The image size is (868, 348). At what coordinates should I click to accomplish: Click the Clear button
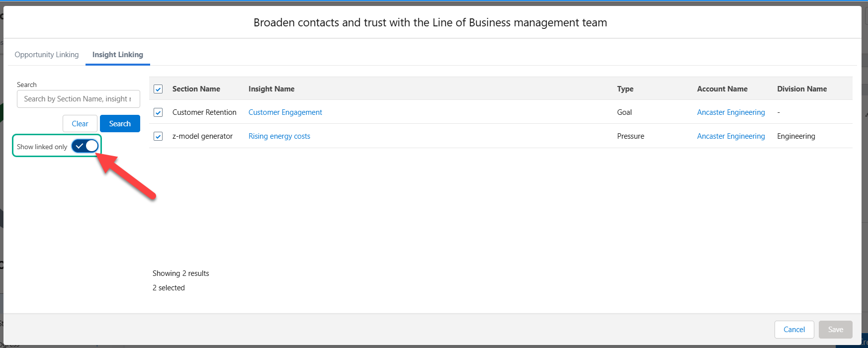click(x=80, y=124)
